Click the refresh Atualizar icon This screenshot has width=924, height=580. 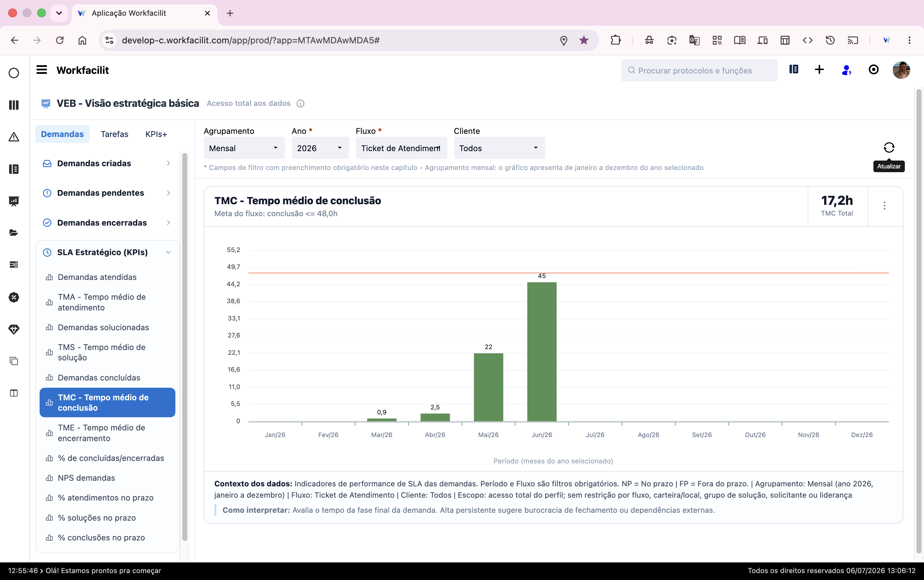(x=889, y=148)
